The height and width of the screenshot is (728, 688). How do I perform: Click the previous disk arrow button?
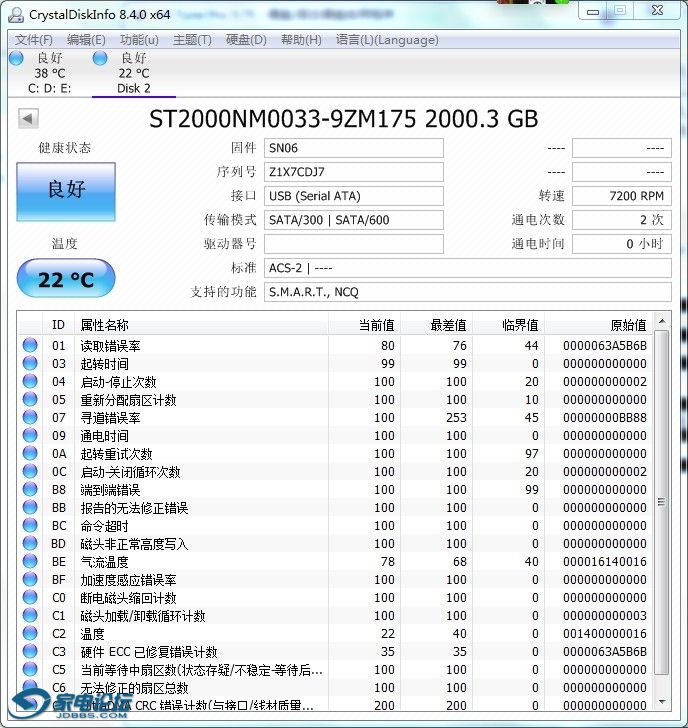coord(28,118)
